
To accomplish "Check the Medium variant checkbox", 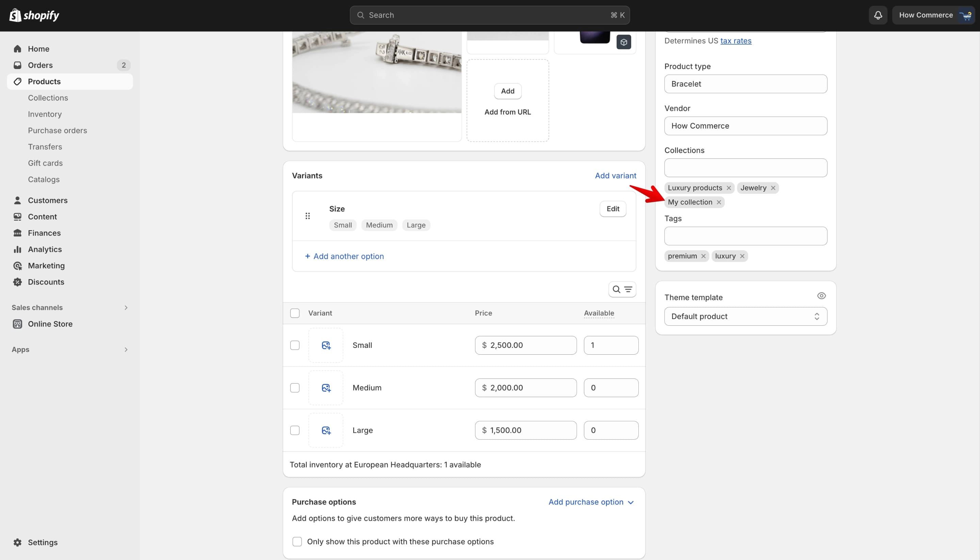I will click(295, 388).
